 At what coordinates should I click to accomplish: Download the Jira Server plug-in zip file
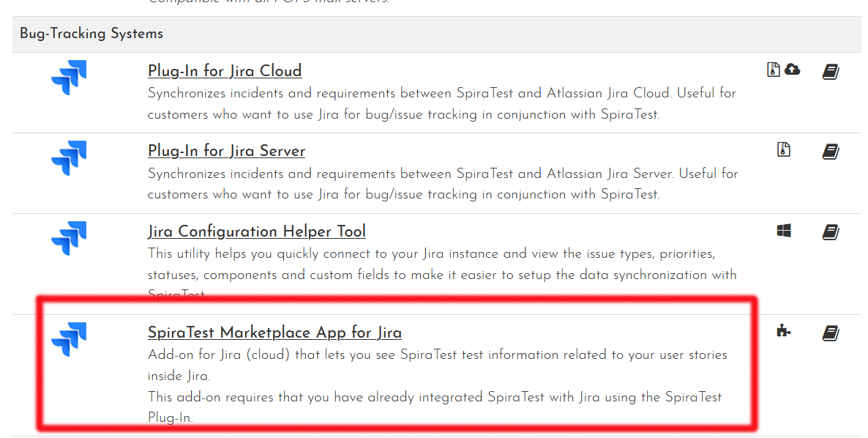click(784, 150)
